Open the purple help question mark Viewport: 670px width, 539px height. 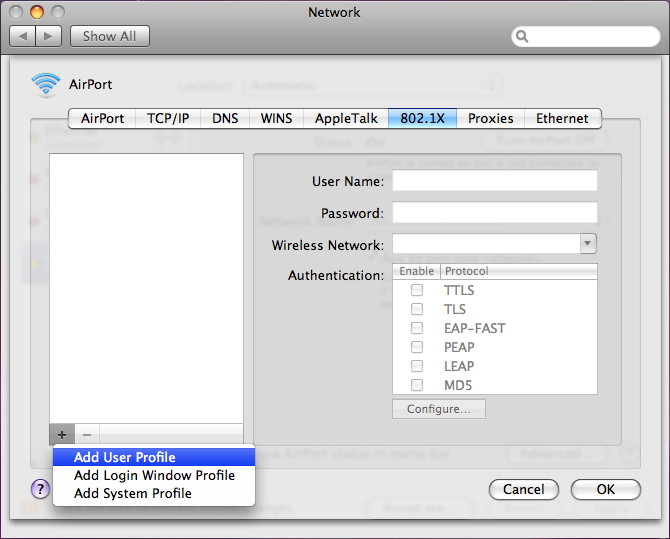(40, 489)
